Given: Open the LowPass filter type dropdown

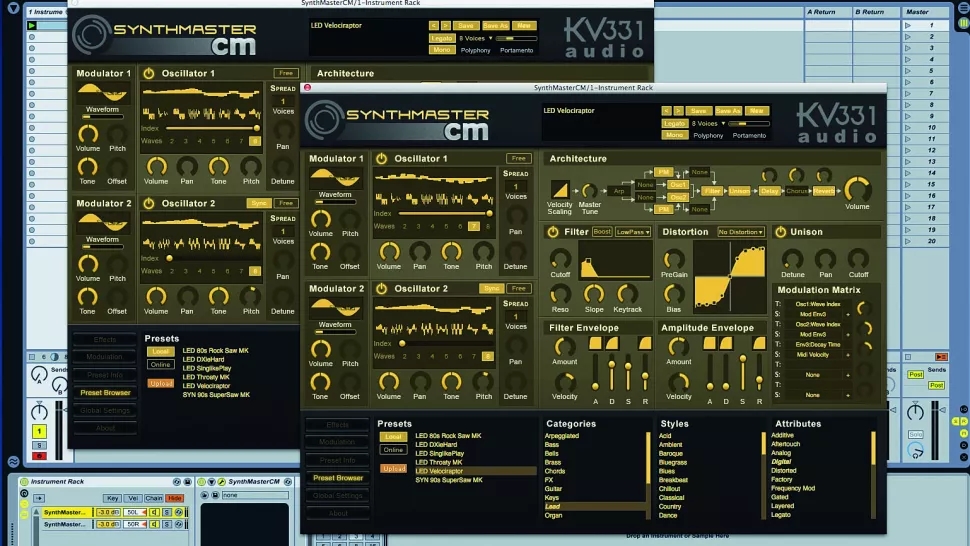Looking at the screenshot, I should (x=633, y=232).
